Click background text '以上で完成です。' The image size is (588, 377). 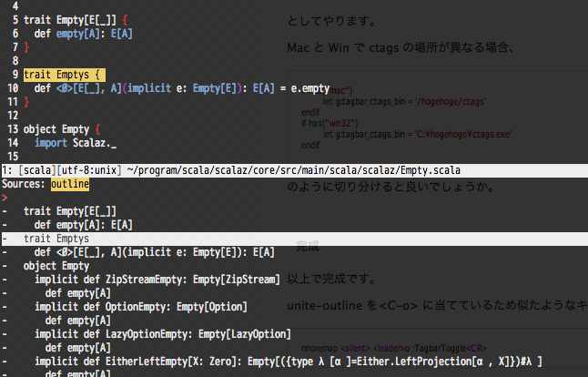tap(331, 279)
